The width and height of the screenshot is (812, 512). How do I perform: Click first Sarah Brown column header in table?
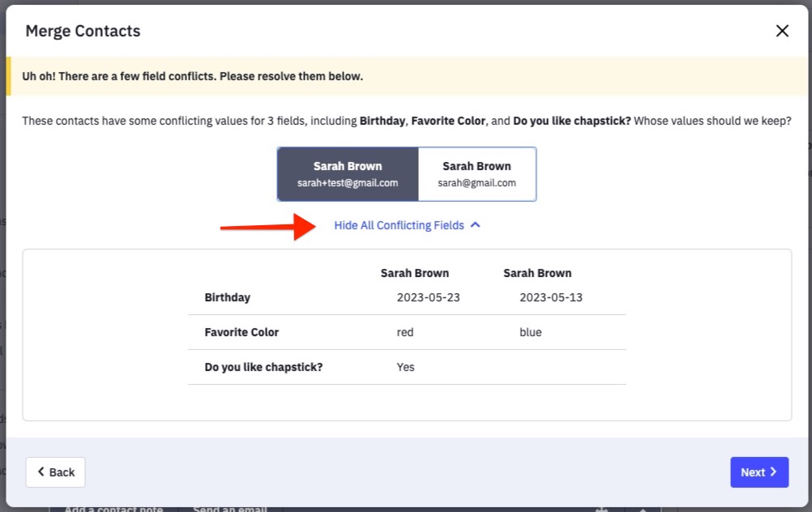pos(414,273)
